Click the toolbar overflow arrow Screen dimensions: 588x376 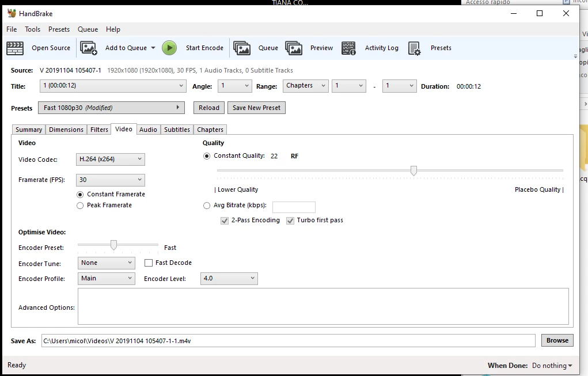tap(575, 56)
